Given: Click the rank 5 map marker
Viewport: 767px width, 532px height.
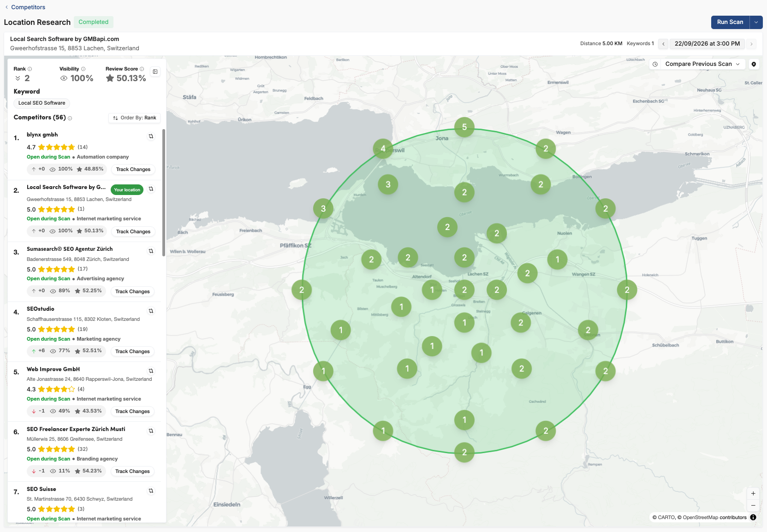Looking at the screenshot, I should click(x=464, y=127).
